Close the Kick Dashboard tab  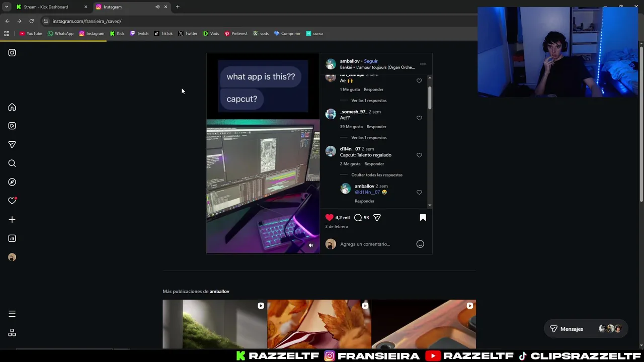[x=86, y=7]
